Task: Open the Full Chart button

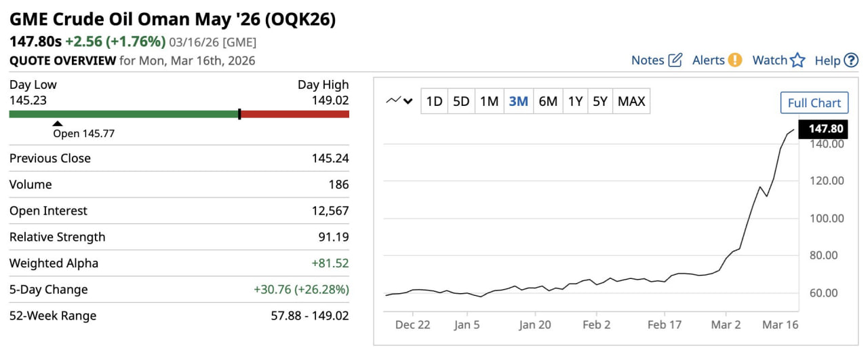Action: pyautogui.click(x=814, y=103)
